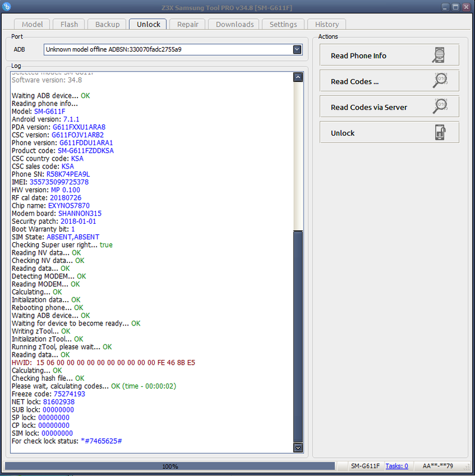Click the Running zTool, please wait line

[x=62, y=347]
